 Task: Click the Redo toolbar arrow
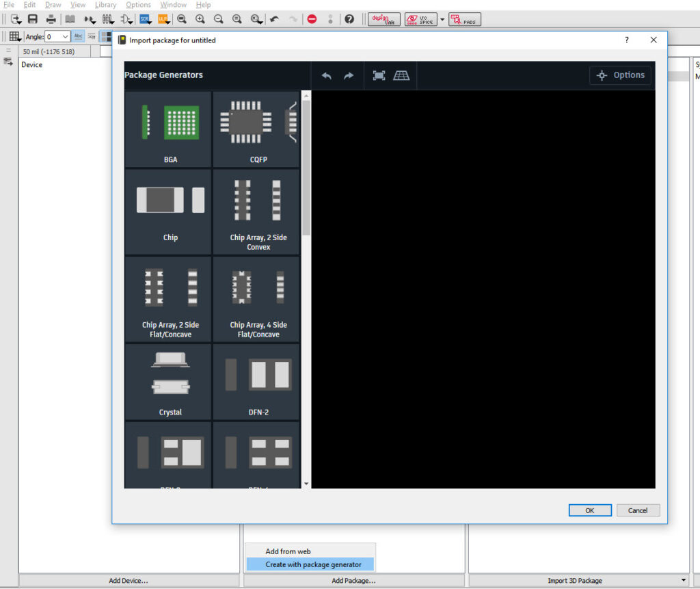pyautogui.click(x=293, y=19)
